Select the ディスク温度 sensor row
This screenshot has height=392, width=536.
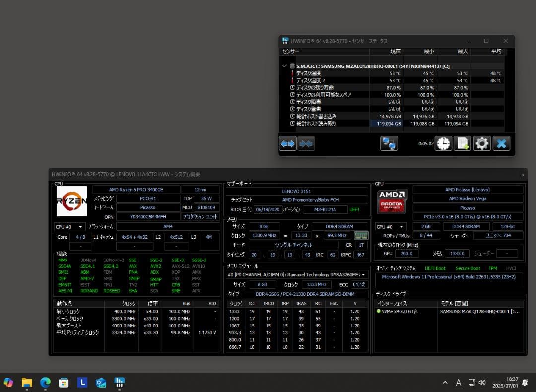(x=323, y=73)
